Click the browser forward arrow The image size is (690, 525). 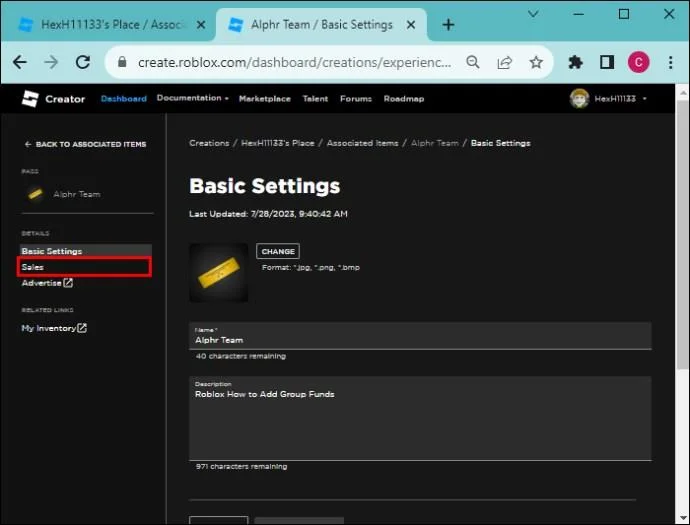click(x=51, y=62)
